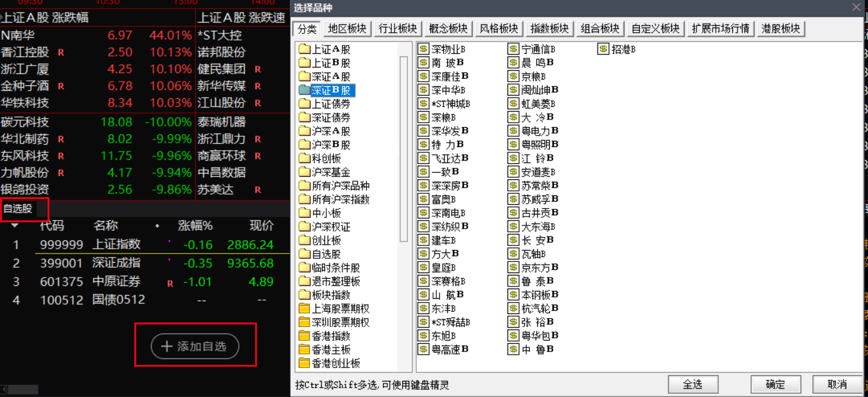
Task: Open the dropdown arrow left of 代码 header
Action: point(14,226)
